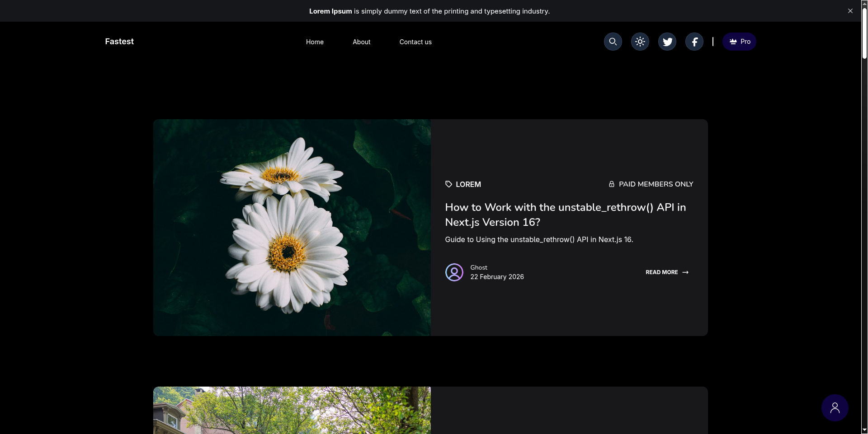Open the unstable_rethrow() article title
The height and width of the screenshot is (434, 868).
pyautogui.click(x=565, y=215)
